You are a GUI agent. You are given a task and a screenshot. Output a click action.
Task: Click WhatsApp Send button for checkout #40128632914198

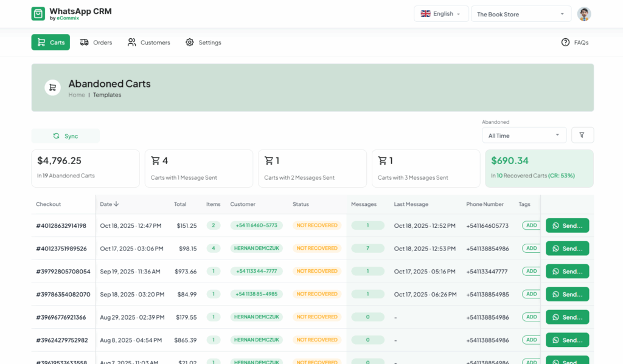567,225
